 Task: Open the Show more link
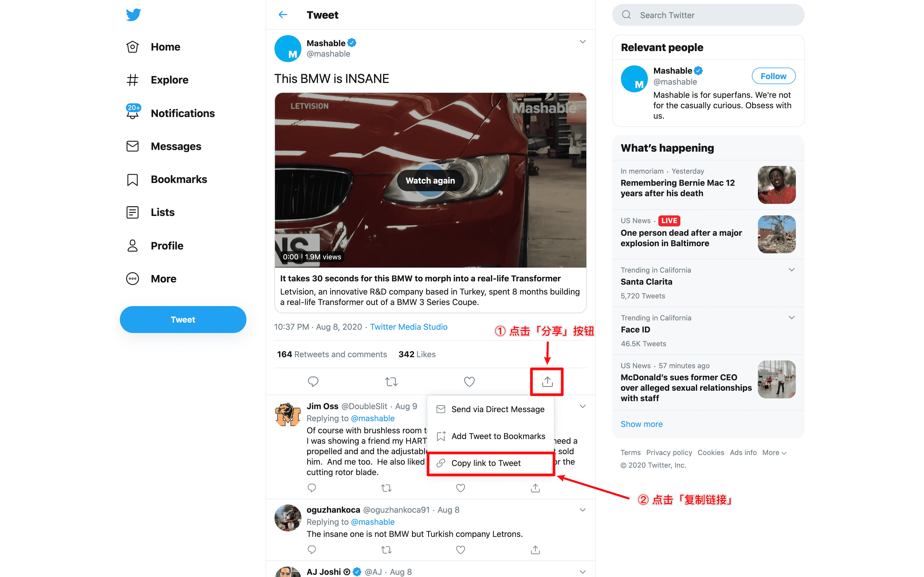tap(642, 424)
